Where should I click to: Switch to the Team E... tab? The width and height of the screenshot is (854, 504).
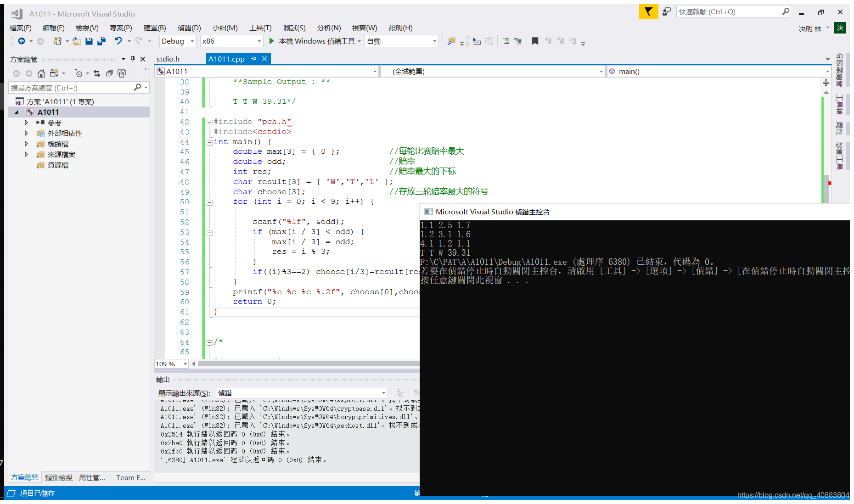[x=131, y=478]
